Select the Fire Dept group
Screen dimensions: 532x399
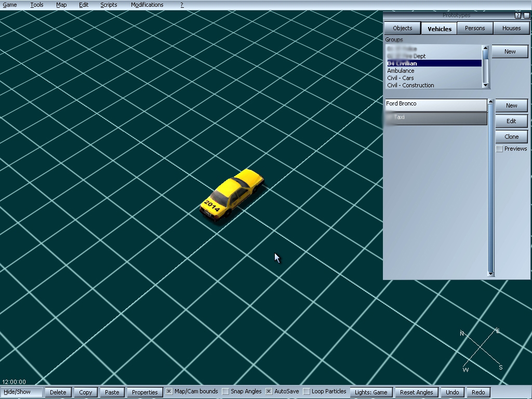point(434,56)
